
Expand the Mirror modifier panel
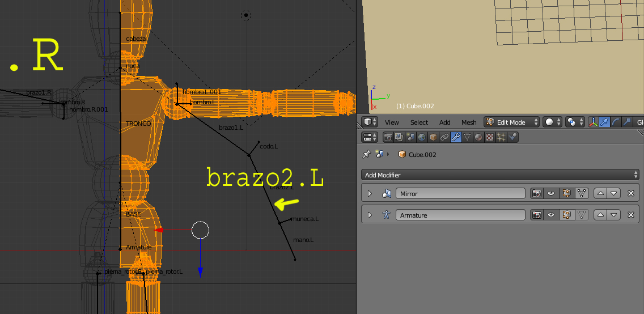[x=369, y=193]
